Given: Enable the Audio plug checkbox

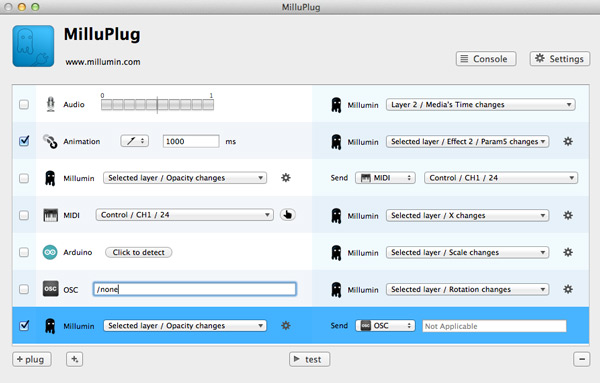Looking at the screenshot, I should pos(24,104).
